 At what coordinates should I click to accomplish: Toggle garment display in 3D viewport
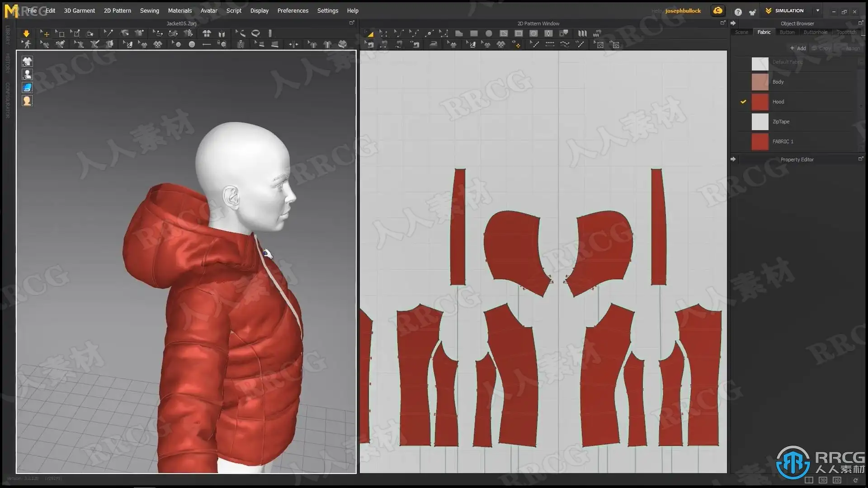27,61
